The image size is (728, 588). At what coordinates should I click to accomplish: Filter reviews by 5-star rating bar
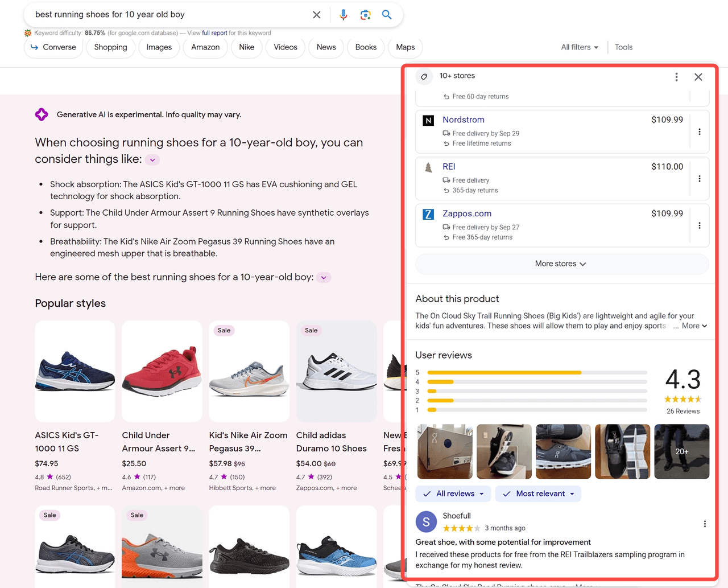coord(537,372)
